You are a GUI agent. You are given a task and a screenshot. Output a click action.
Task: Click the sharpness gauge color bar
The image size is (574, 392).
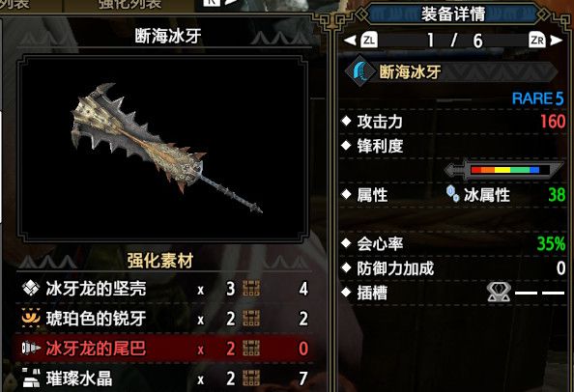505,170
